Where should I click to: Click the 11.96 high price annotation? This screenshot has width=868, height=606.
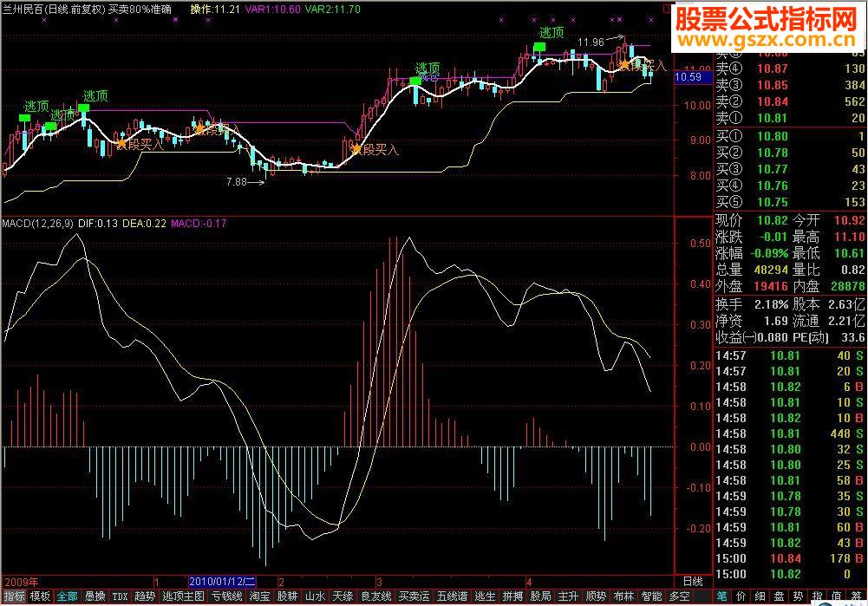coord(591,42)
